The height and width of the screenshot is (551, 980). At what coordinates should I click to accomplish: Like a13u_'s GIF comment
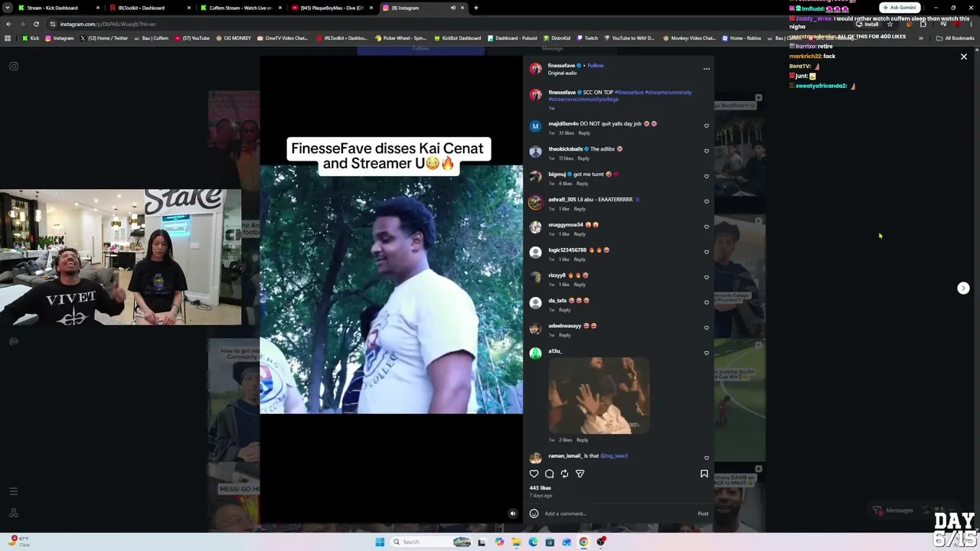pos(707,353)
